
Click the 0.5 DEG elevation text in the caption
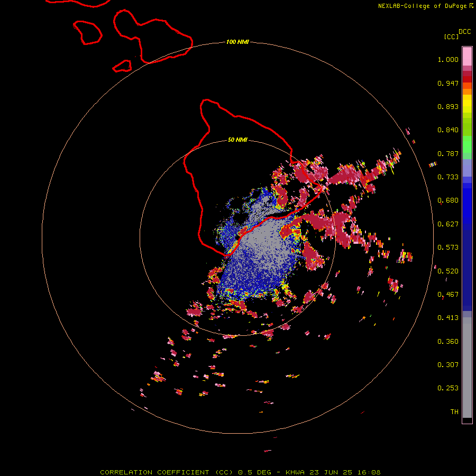click(255, 472)
